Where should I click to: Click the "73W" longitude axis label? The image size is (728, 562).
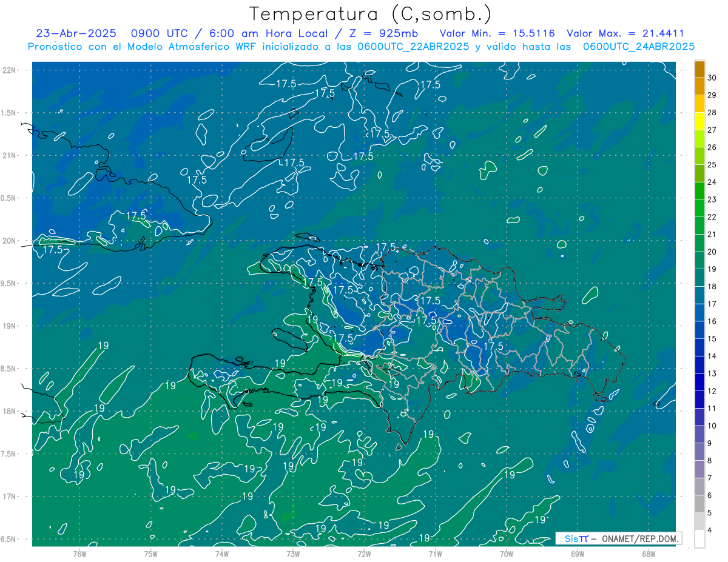293,554
